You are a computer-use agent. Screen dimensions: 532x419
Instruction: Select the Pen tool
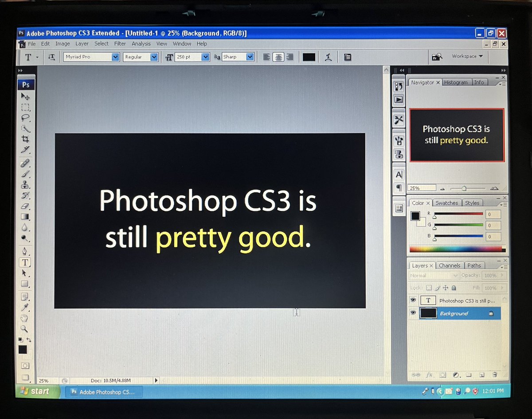pyautogui.click(x=25, y=251)
